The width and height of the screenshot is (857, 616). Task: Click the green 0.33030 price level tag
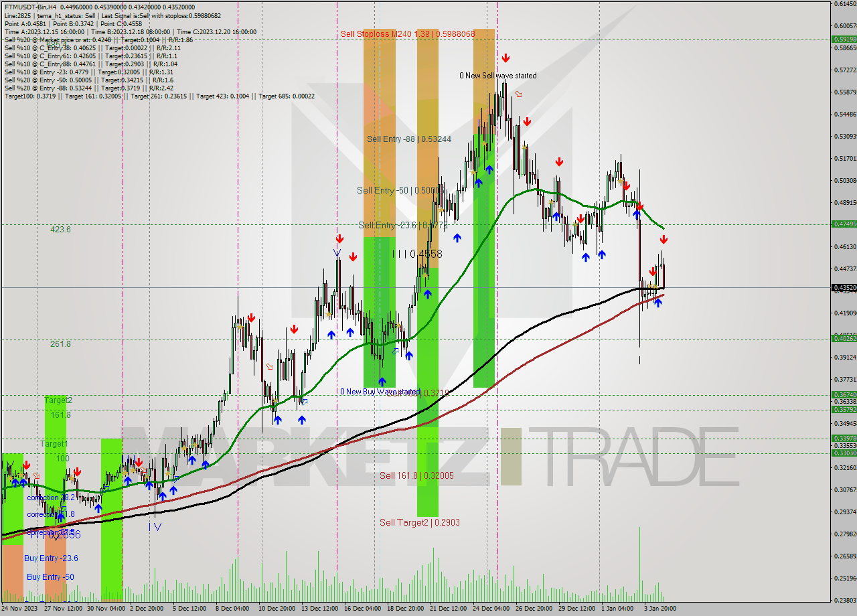click(844, 453)
